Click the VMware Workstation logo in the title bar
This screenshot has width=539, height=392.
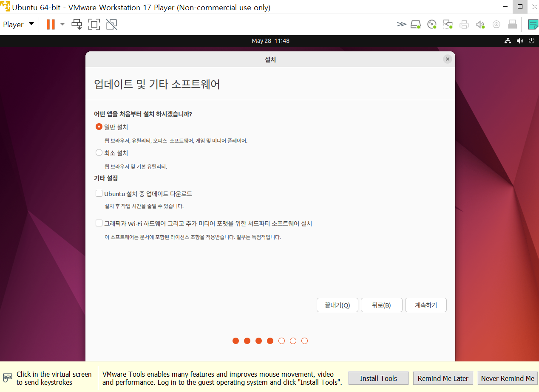click(6, 7)
